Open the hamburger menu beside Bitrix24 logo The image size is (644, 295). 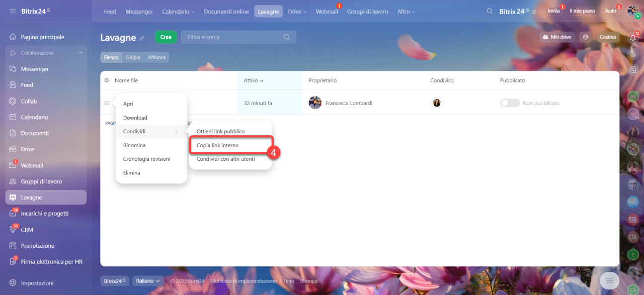(13, 11)
